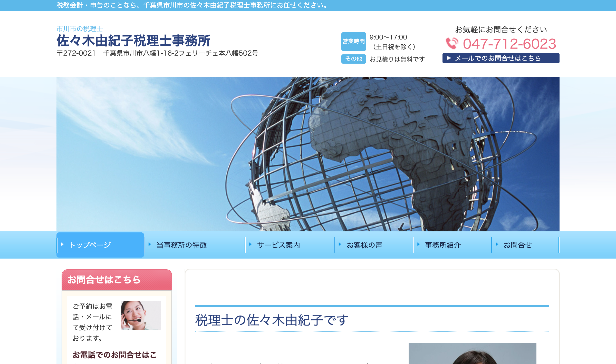
Task: Click the operator woman headset photo
Action: [x=141, y=315]
